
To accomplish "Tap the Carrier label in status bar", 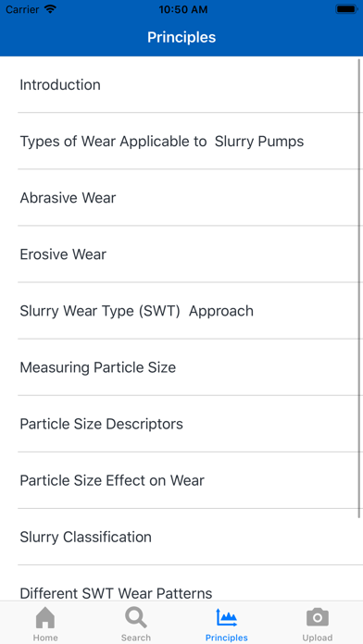I will pos(22,9).
